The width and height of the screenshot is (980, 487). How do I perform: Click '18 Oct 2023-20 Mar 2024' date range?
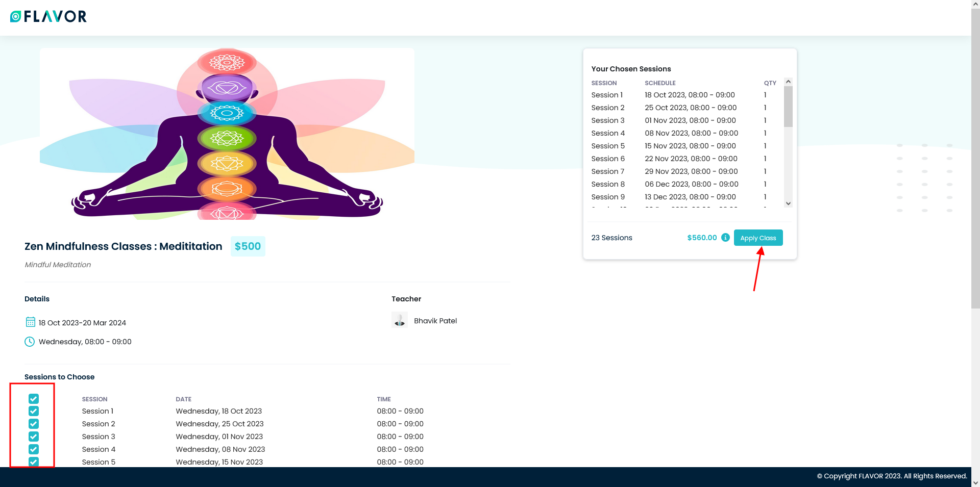[x=82, y=323]
